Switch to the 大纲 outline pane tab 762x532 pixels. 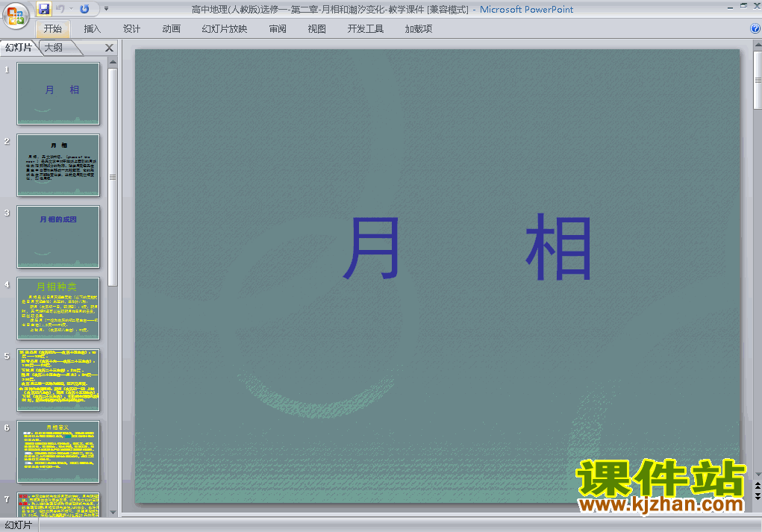[x=54, y=48]
